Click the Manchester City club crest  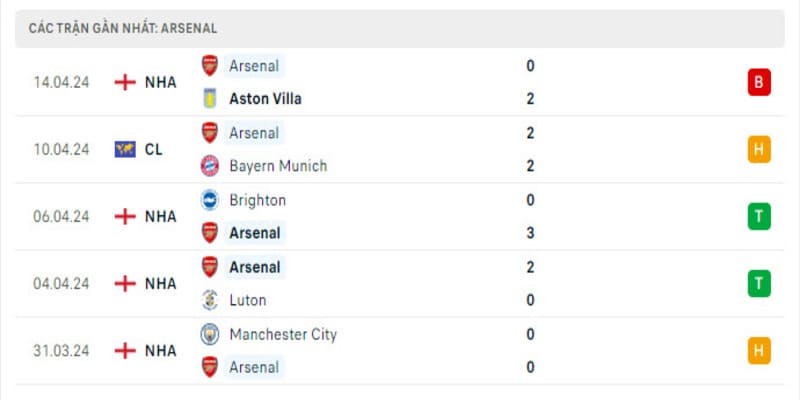209,334
